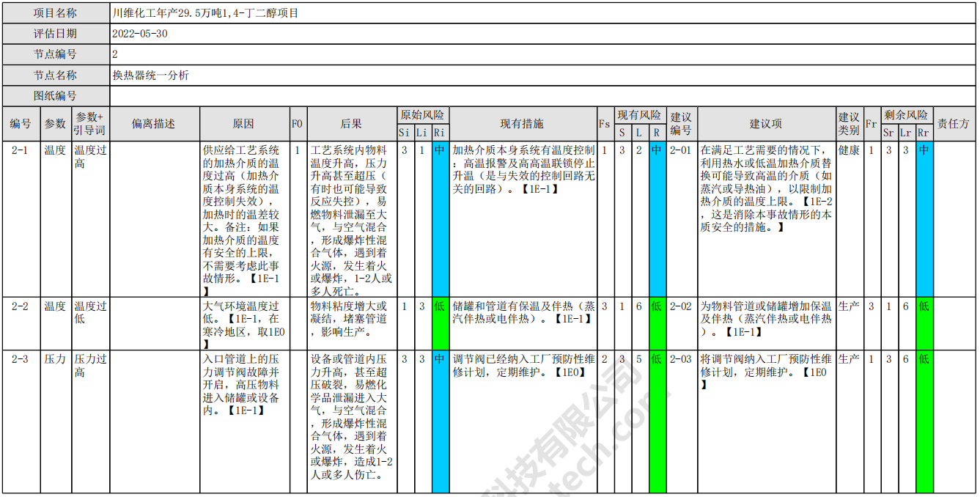
Task: Click the 责任方 column header
Action: (954, 124)
